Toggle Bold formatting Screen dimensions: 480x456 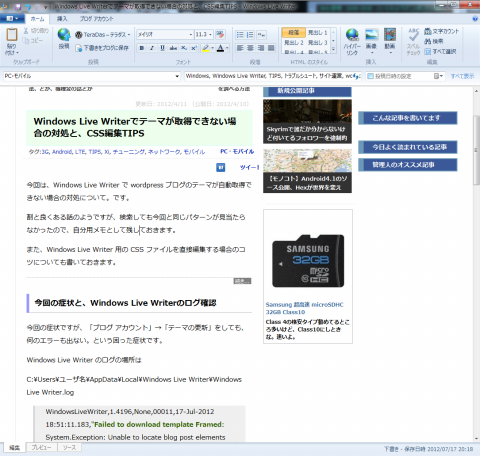[142, 48]
